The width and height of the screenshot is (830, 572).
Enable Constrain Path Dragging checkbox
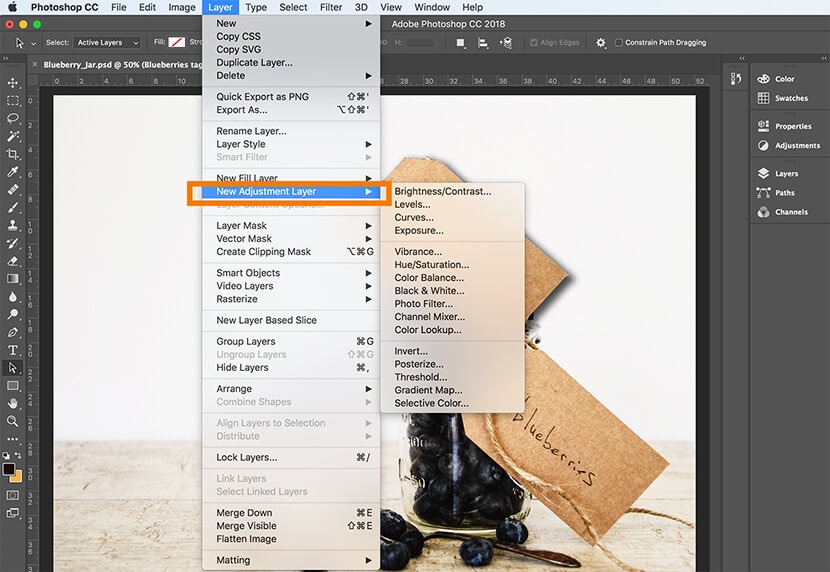(620, 43)
